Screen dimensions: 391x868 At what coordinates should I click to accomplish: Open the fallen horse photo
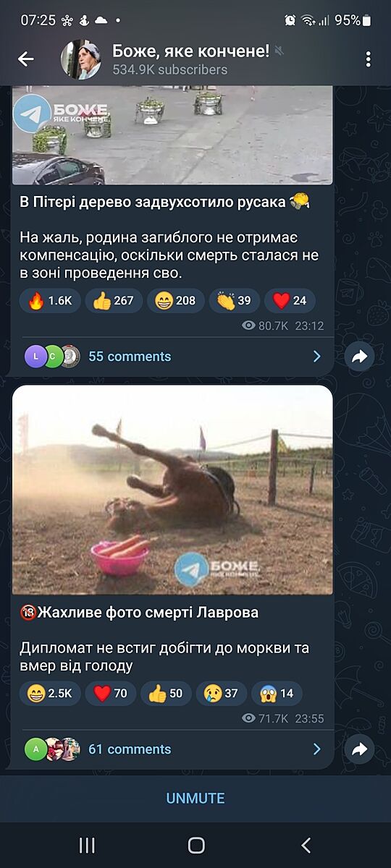click(x=172, y=490)
